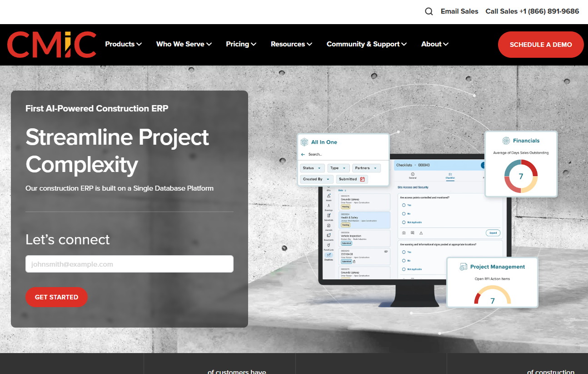Open the Type filter dropdown
The height and width of the screenshot is (374, 588).
pyautogui.click(x=339, y=168)
